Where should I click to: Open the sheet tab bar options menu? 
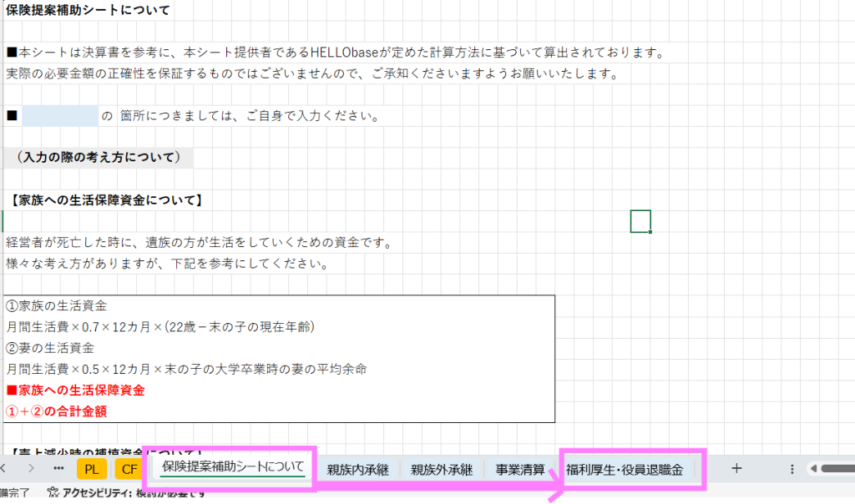point(792,469)
